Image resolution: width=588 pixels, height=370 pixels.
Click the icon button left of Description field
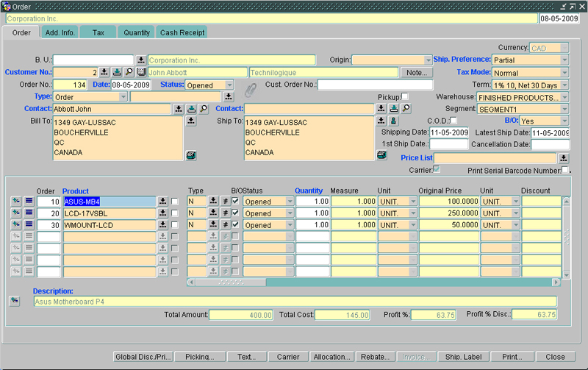tap(15, 301)
